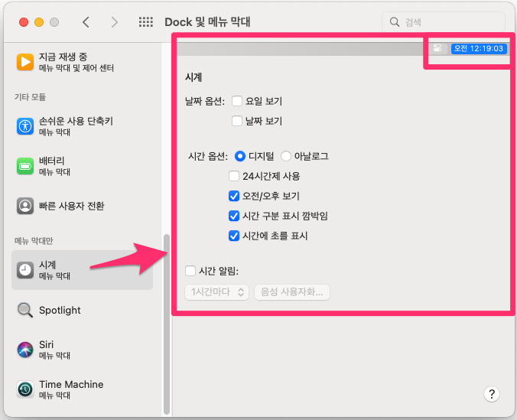The image size is (517, 420).
Task: Click the Control Center icon in preview bar
Action: [x=437, y=48]
